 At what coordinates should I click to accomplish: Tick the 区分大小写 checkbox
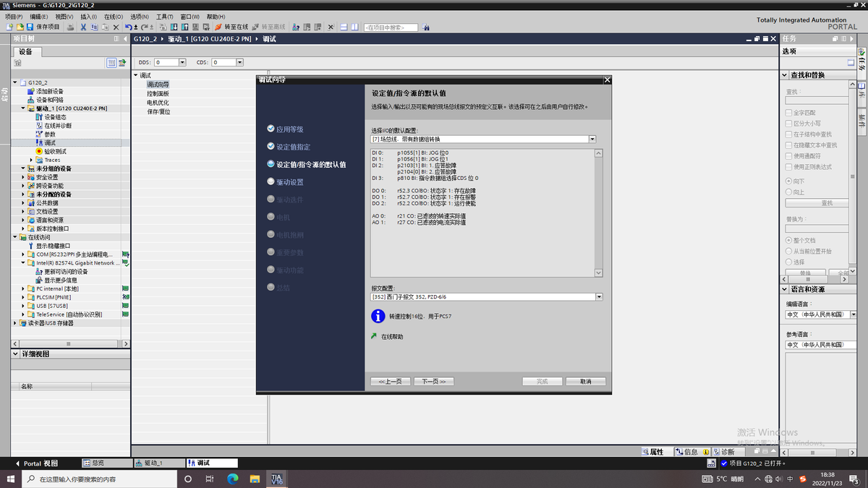point(789,124)
